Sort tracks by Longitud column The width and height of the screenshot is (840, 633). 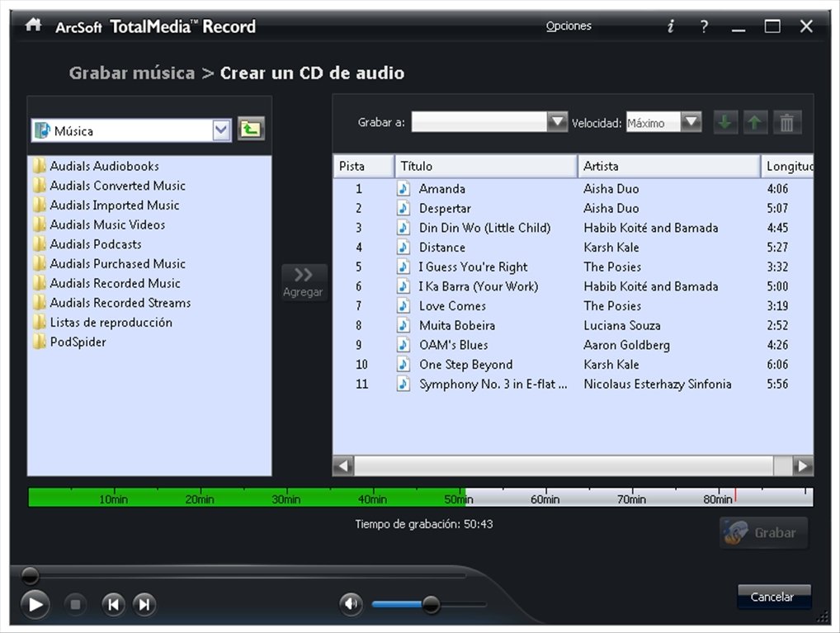coord(787,166)
